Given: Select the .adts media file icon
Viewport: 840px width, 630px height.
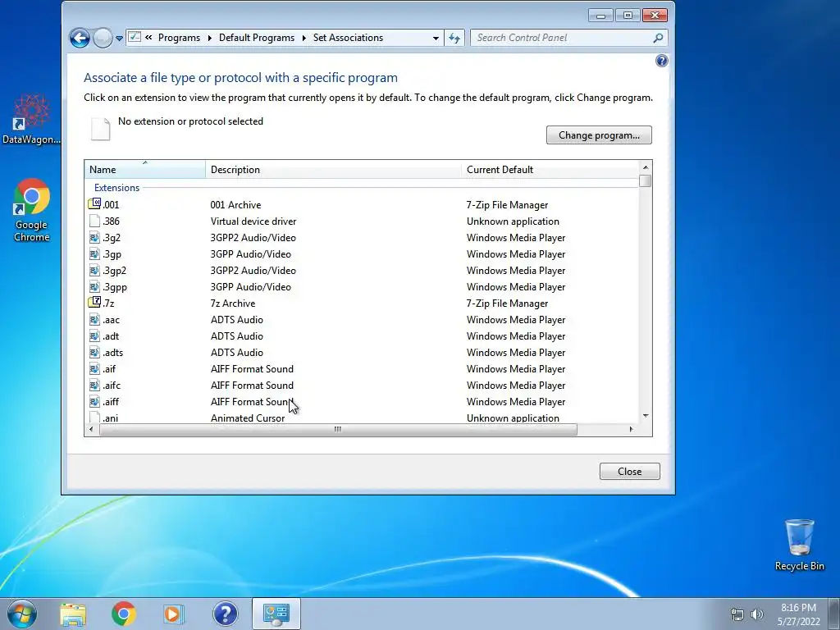Looking at the screenshot, I should [95, 352].
